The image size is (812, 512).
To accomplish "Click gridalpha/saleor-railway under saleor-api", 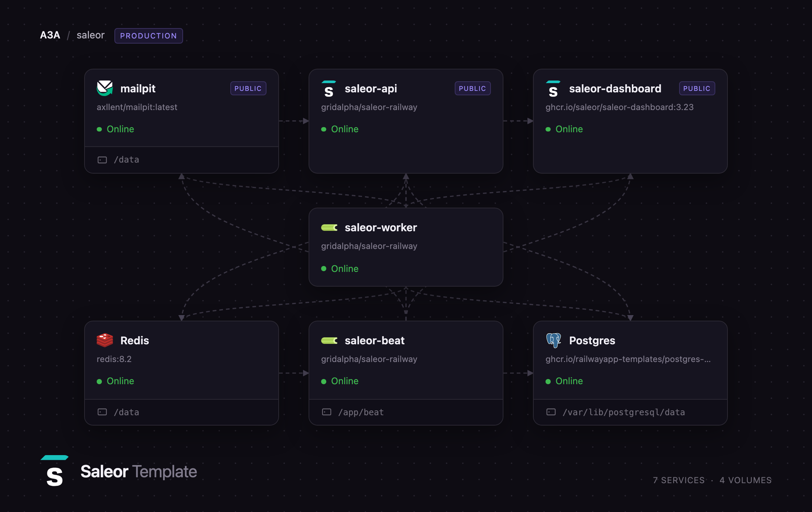I will tap(369, 107).
